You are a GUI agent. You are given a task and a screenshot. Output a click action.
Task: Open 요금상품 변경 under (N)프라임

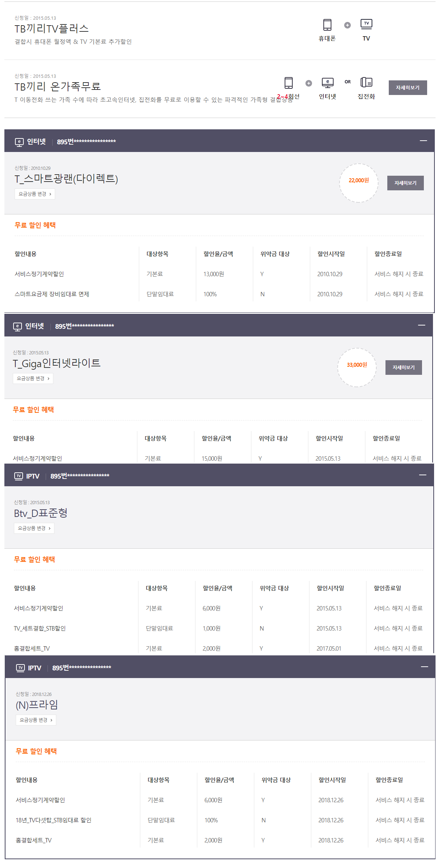click(x=36, y=720)
